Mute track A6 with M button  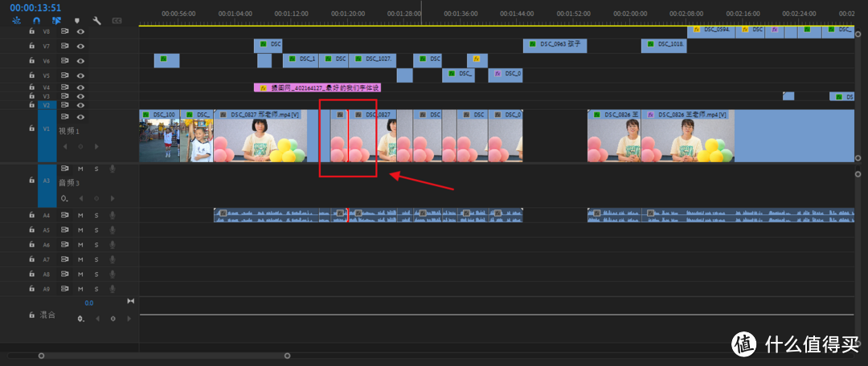81,244
